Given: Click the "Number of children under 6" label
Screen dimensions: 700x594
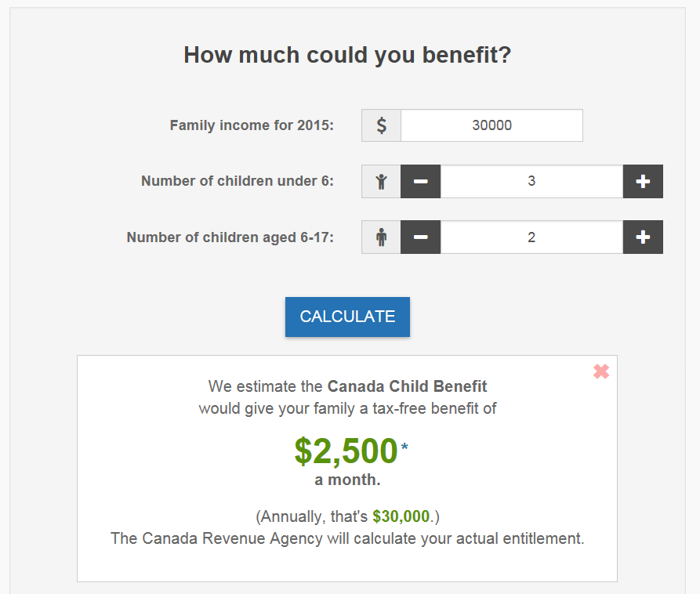Looking at the screenshot, I should 238,182.
